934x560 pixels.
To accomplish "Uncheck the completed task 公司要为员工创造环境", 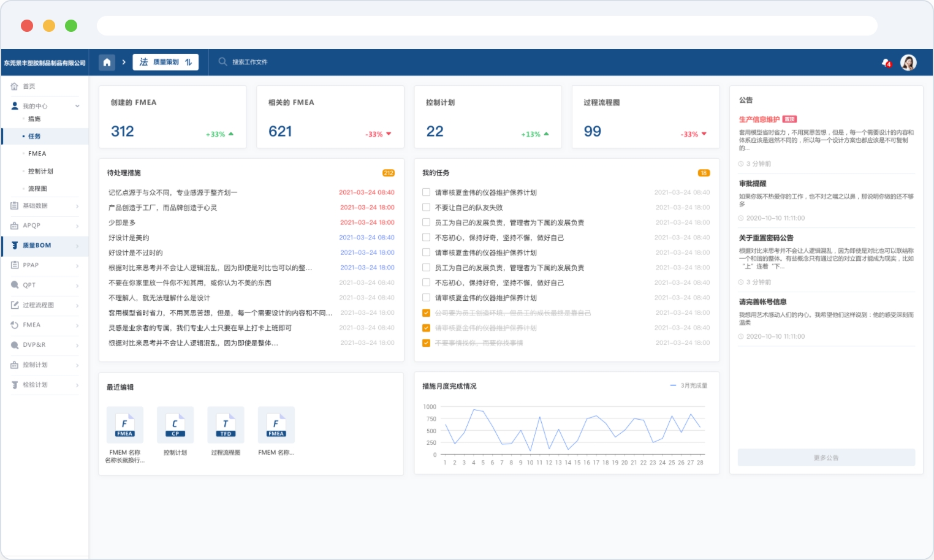I will point(426,312).
